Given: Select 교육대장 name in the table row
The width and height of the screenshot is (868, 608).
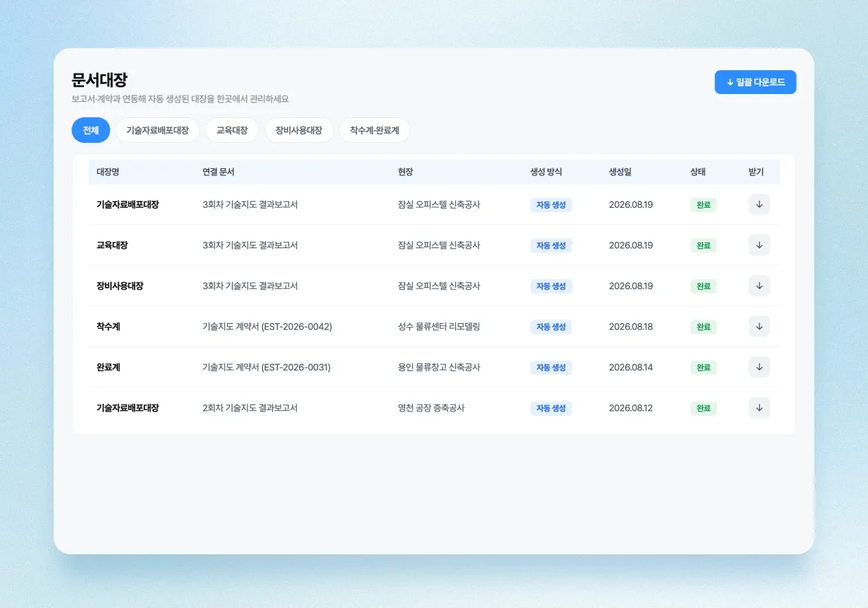Looking at the screenshot, I should click(x=112, y=245).
